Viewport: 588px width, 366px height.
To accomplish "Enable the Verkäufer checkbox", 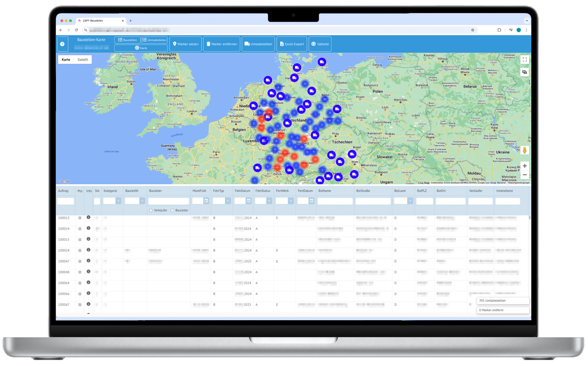I will tap(151, 210).
